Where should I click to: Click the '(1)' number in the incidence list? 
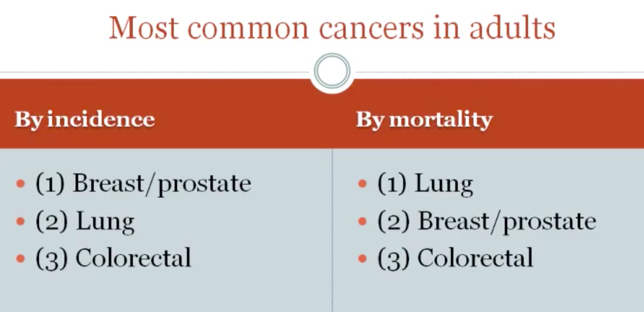coord(50,184)
